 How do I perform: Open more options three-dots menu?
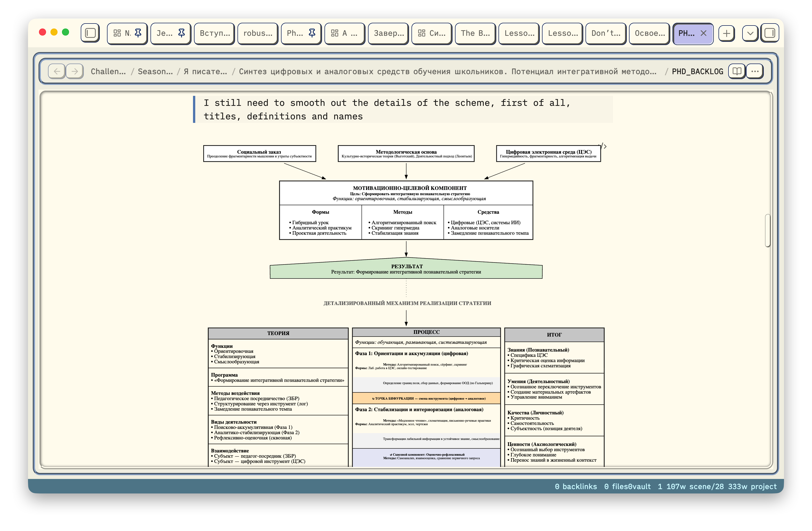point(755,71)
